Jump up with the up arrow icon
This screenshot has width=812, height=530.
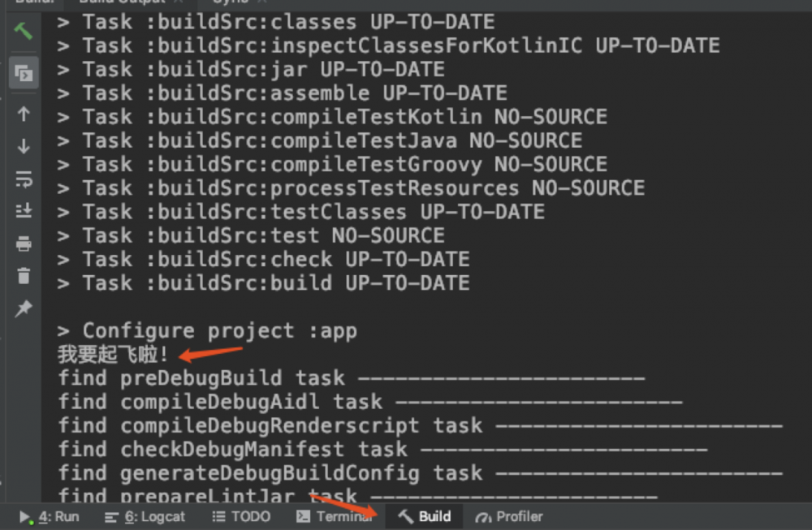(x=24, y=114)
